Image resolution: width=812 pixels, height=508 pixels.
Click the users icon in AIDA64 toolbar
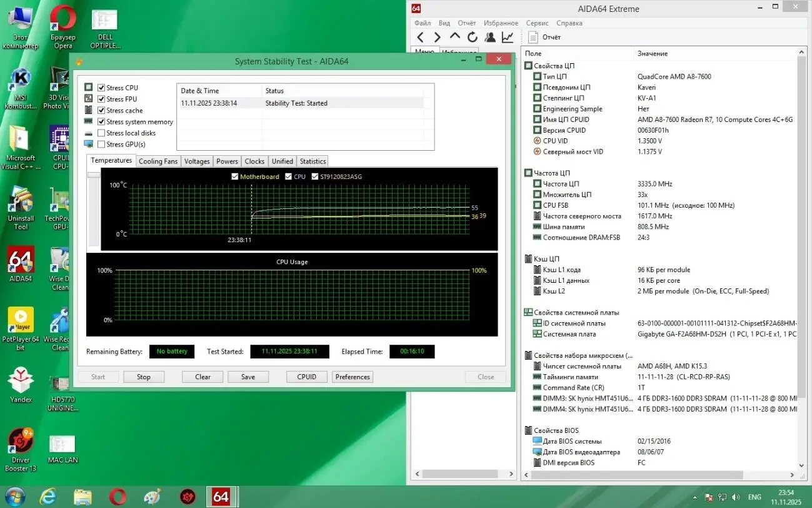[x=489, y=37]
